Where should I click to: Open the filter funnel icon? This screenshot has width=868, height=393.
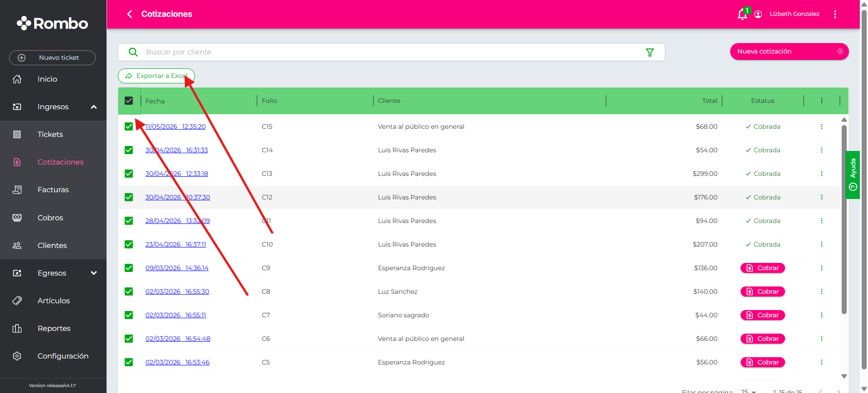[650, 53]
